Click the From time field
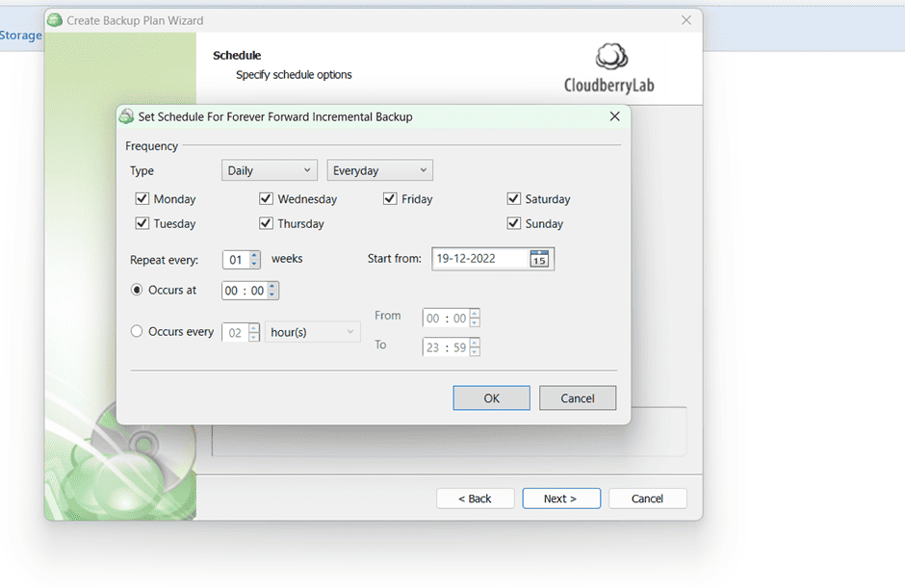905x588 pixels. point(446,318)
